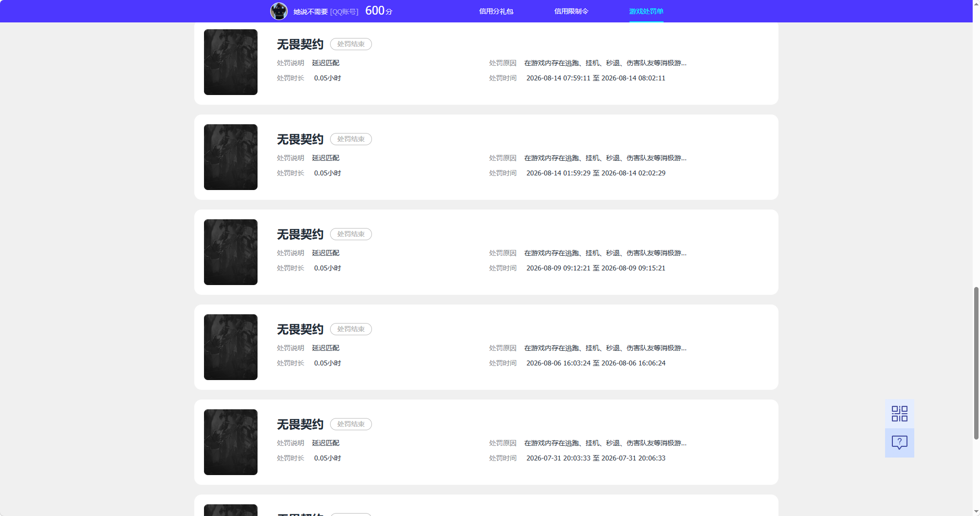The width and height of the screenshot is (980, 516).
Task: Click the truncated 处罚原因 text on the 2026-07-31 card
Action: click(605, 443)
